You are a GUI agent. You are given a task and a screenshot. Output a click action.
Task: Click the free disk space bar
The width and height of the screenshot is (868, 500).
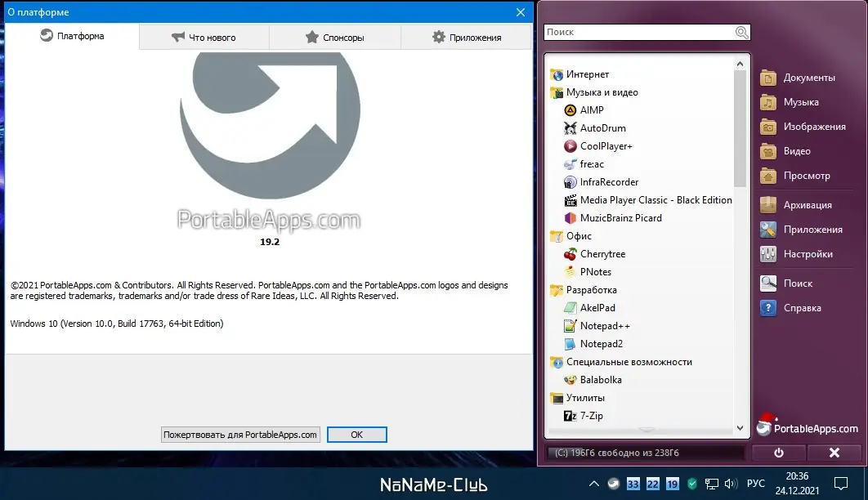[x=646, y=453]
